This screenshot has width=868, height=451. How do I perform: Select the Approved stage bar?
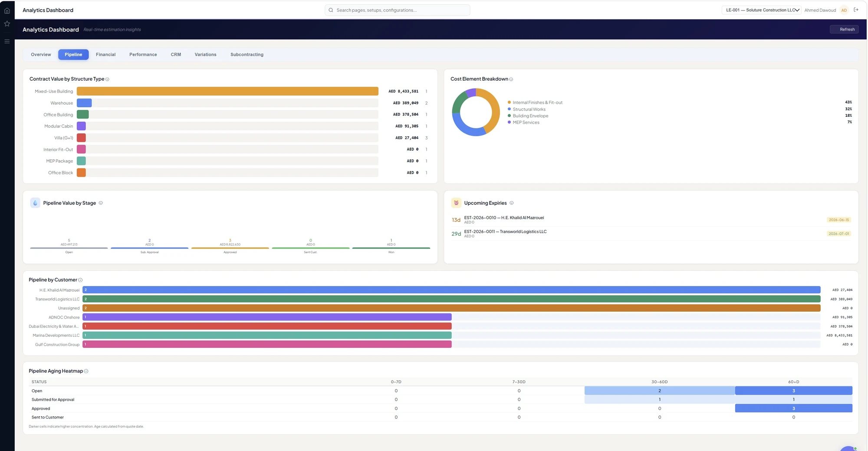pyautogui.click(x=230, y=248)
